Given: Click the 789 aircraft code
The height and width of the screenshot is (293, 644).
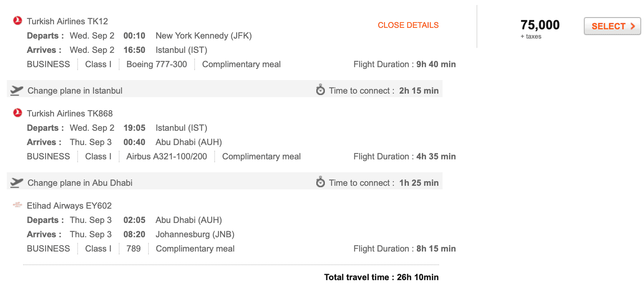Looking at the screenshot, I should 133,249.
